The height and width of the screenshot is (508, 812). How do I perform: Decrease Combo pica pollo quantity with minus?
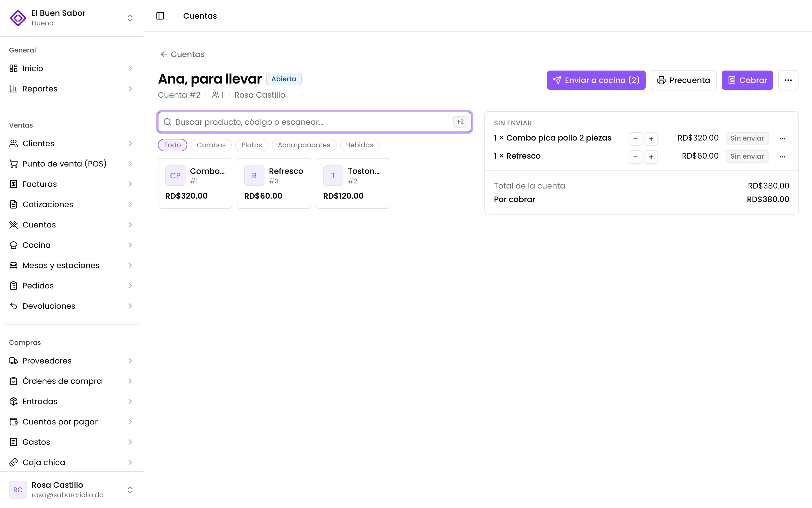(x=635, y=139)
